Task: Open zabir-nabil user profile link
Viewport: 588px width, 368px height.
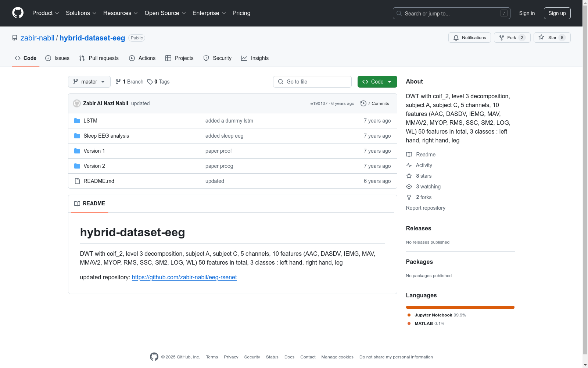Action: coord(37,38)
